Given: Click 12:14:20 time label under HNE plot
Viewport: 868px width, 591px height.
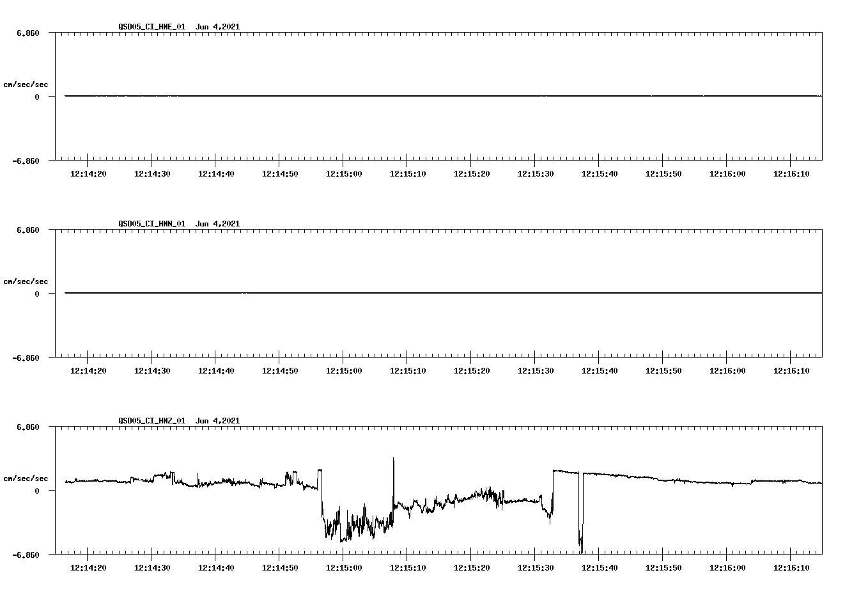Looking at the screenshot, I should pos(88,174).
